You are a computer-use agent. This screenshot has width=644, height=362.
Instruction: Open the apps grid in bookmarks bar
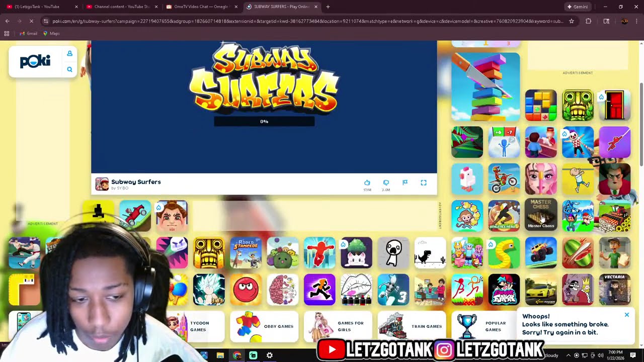7,33
